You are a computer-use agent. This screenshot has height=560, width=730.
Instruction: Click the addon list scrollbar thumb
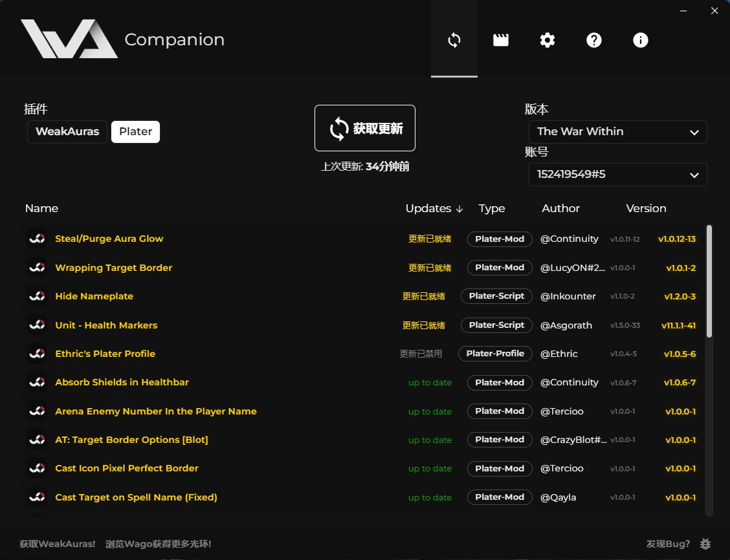coord(709,281)
